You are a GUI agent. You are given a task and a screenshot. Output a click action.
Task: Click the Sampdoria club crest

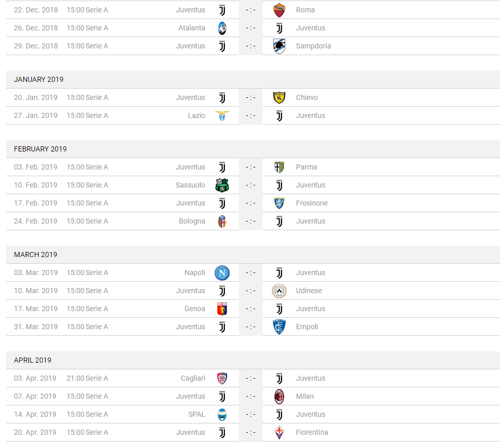pos(279,46)
